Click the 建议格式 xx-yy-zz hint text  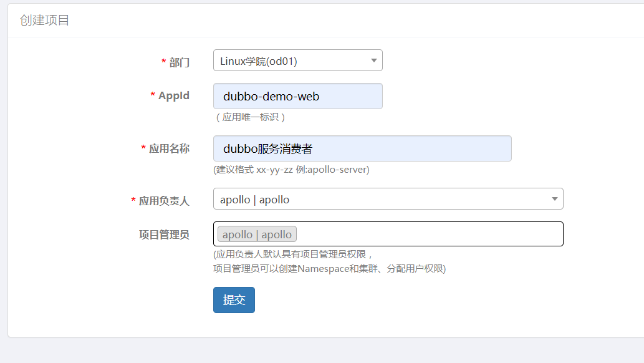[291, 170]
